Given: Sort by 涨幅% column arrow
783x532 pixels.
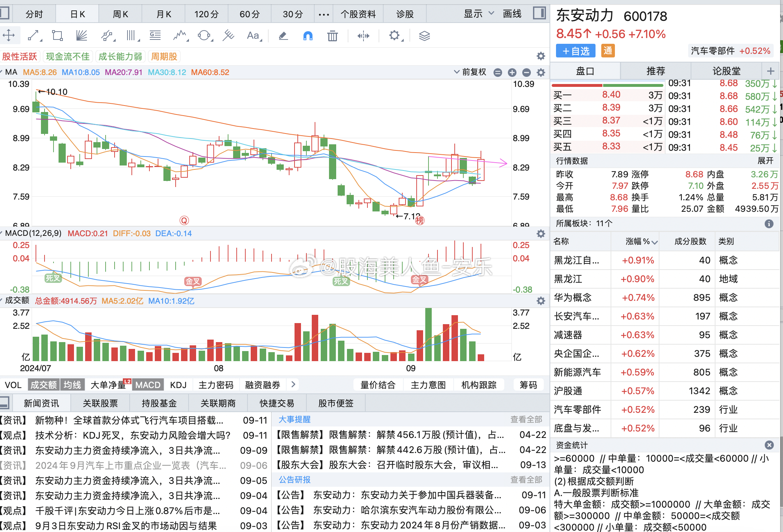Looking at the screenshot, I should [655, 242].
